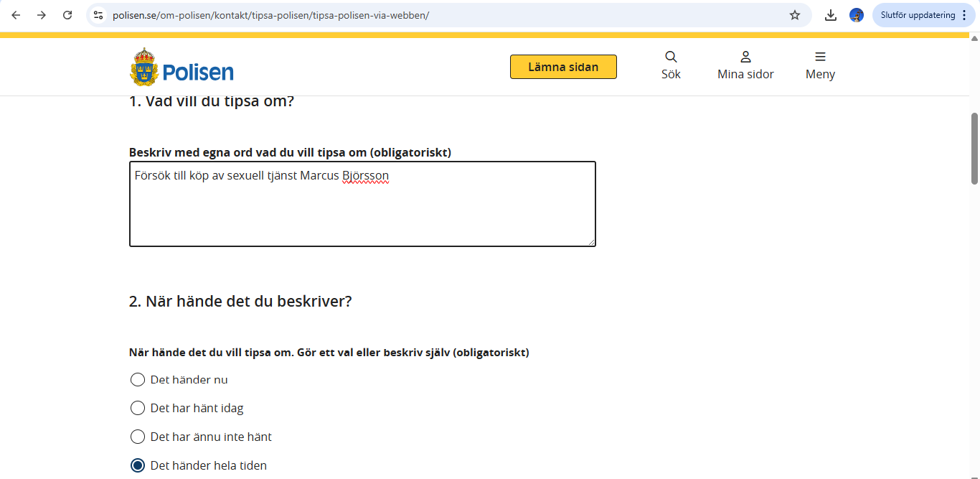Click the Slutför uppdatering button
This screenshot has width=980, height=479.
pos(918,15)
